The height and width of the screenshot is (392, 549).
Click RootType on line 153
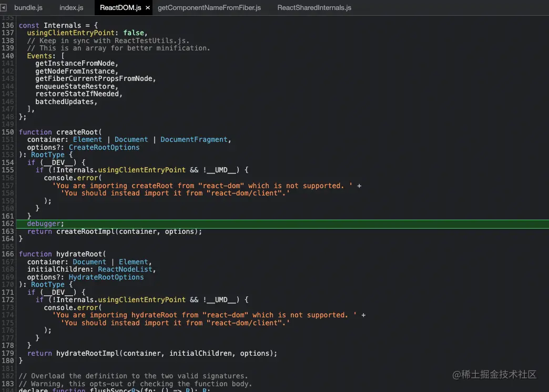point(48,154)
